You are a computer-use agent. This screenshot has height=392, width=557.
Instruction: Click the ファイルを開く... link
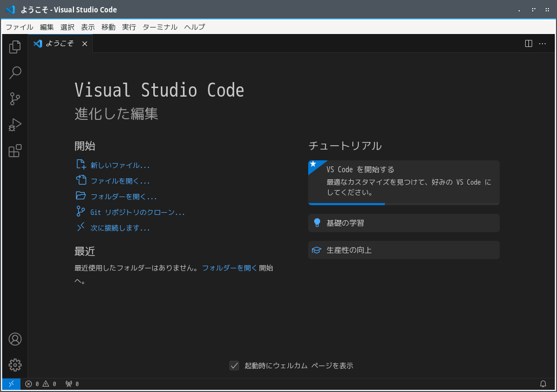pyautogui.click(x=113, y=180)
